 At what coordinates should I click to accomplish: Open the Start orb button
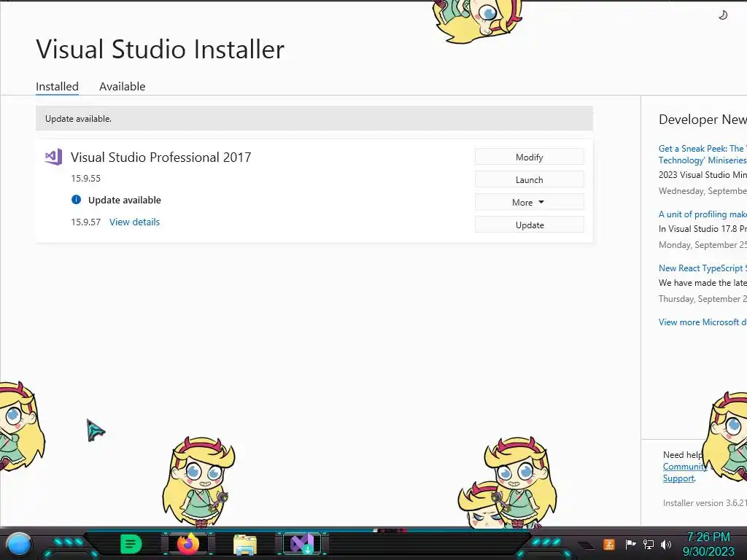[19, 544]
